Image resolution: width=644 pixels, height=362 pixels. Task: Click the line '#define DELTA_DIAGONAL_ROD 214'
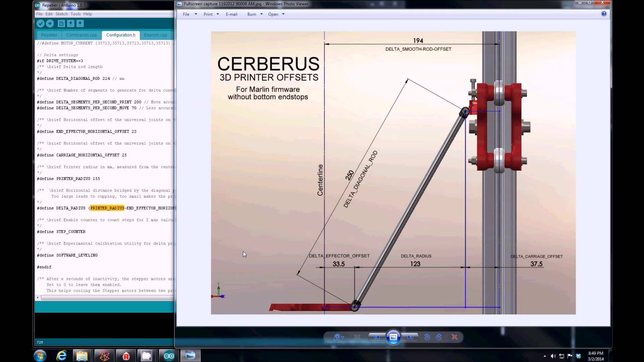80,78
